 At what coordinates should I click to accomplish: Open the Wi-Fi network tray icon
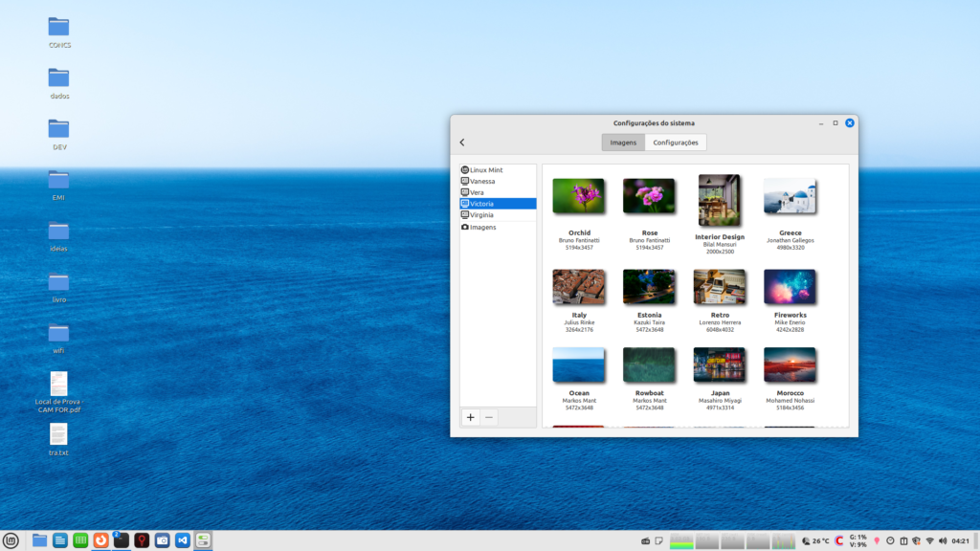point(929,541)
